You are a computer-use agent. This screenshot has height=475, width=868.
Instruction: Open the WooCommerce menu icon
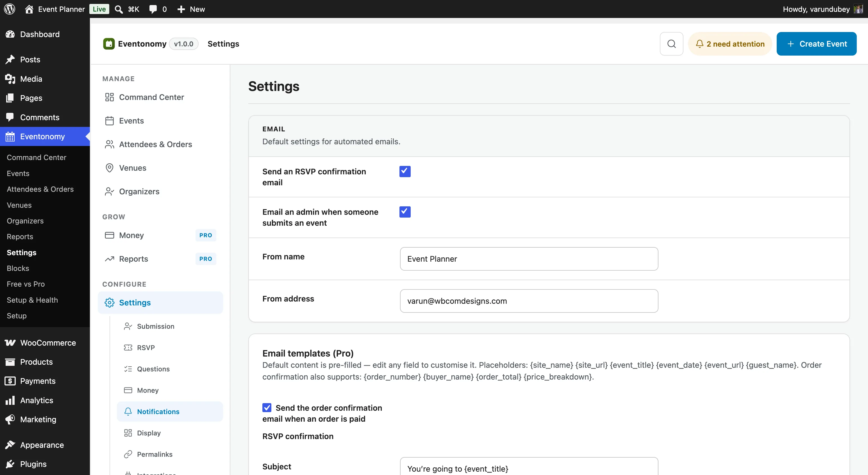(x=10, y=343)
